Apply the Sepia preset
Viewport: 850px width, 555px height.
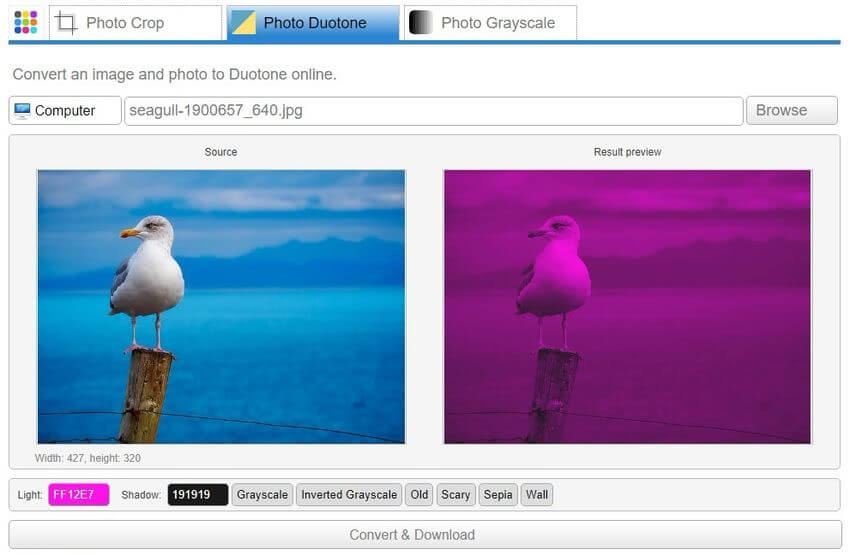coord(498,495)
